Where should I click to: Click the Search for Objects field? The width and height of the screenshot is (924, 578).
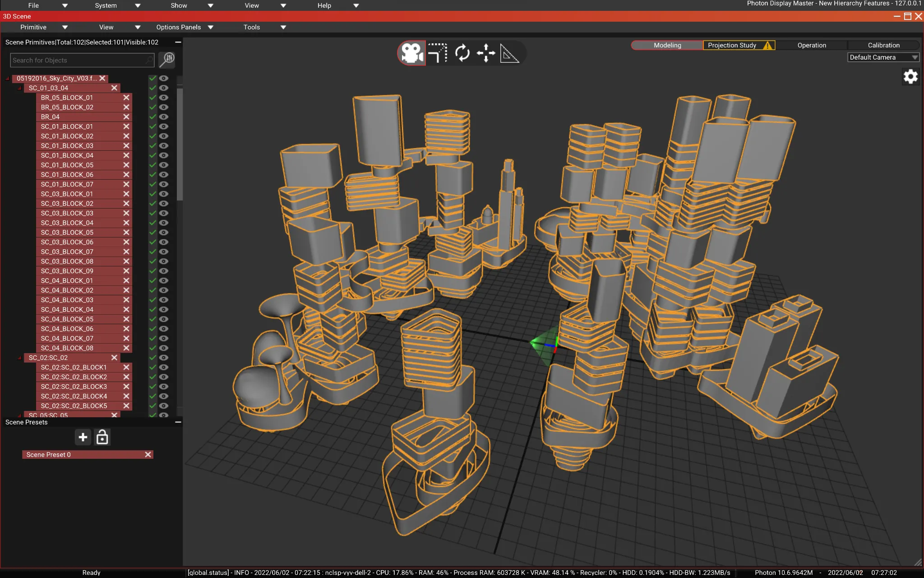coord(82,60)
